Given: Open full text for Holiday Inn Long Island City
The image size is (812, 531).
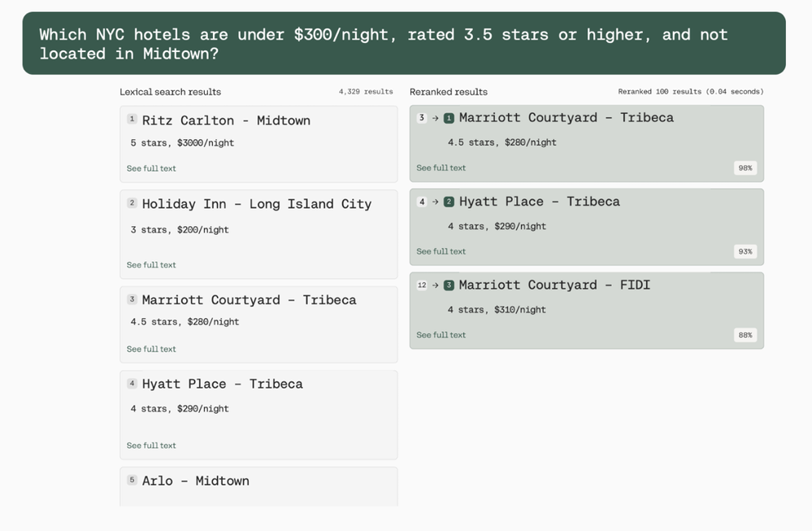Looking at the screenshot, I should click(x=151, y=265).
